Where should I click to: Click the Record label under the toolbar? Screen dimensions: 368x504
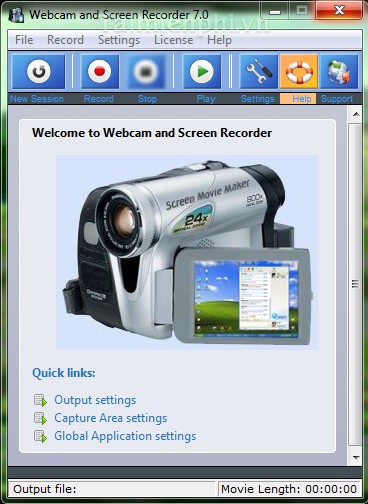(99, 99)
